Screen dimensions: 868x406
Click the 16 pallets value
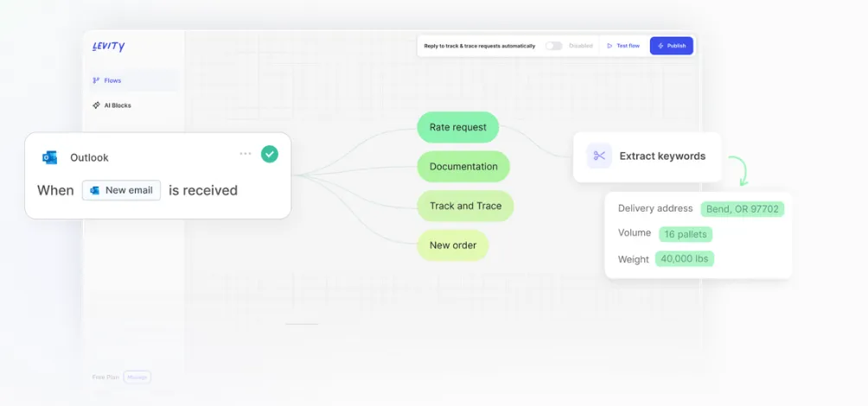686,234
